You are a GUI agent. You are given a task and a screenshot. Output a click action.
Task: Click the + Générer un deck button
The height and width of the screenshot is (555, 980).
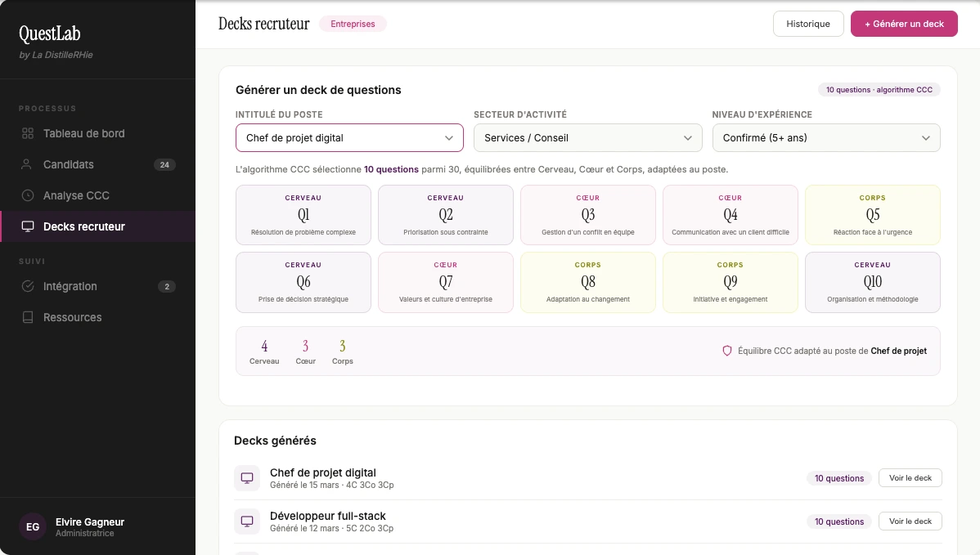pos(904,24)
